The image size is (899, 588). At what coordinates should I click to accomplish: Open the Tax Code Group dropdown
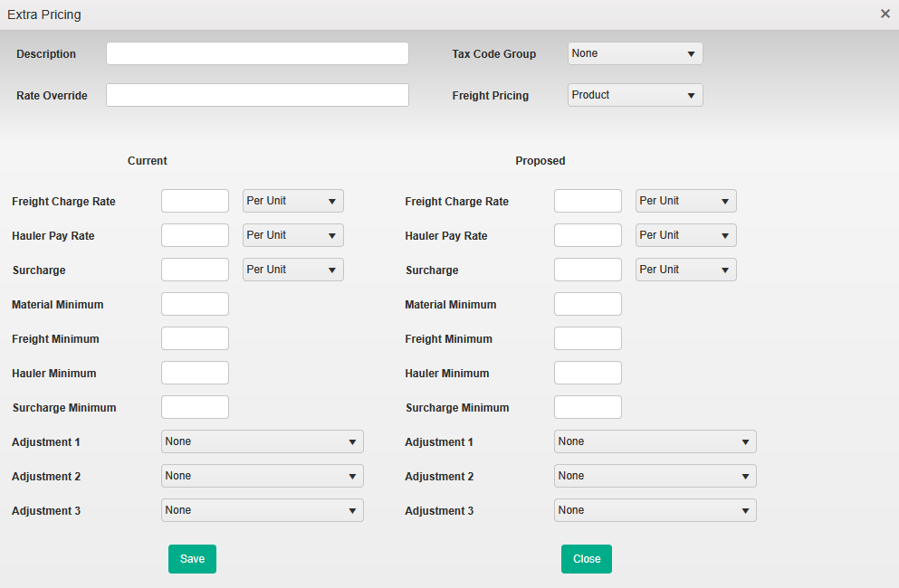[635, 53]
